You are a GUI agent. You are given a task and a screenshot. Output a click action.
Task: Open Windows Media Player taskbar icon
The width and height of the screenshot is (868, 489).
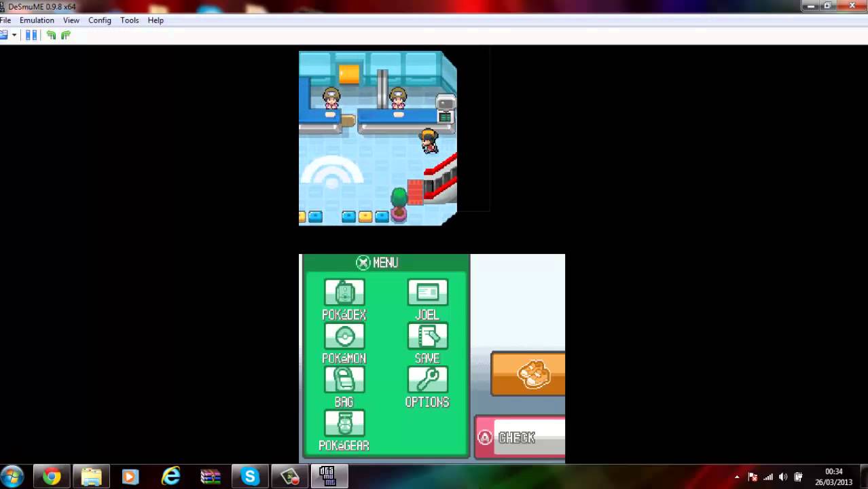[x=130, y=477]
